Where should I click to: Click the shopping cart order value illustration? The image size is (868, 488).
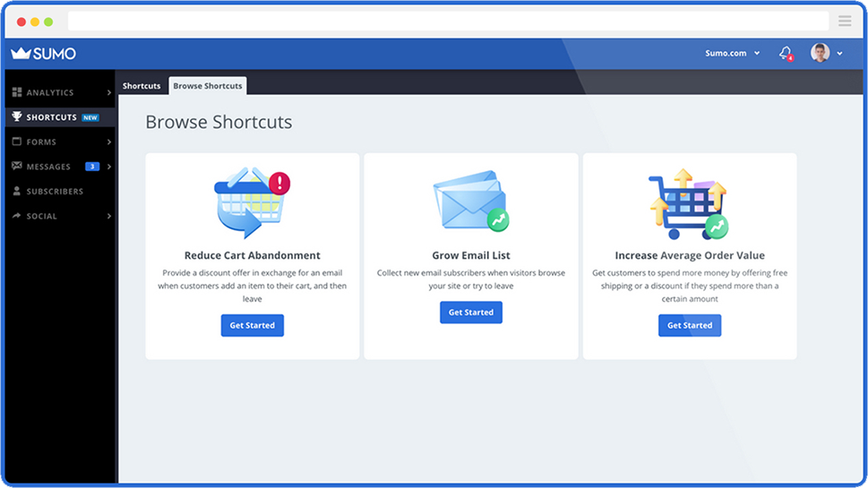[689, 203]
